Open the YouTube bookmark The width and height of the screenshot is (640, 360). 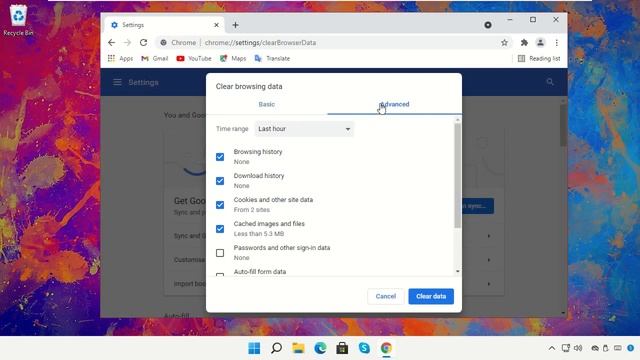[194, 58]
